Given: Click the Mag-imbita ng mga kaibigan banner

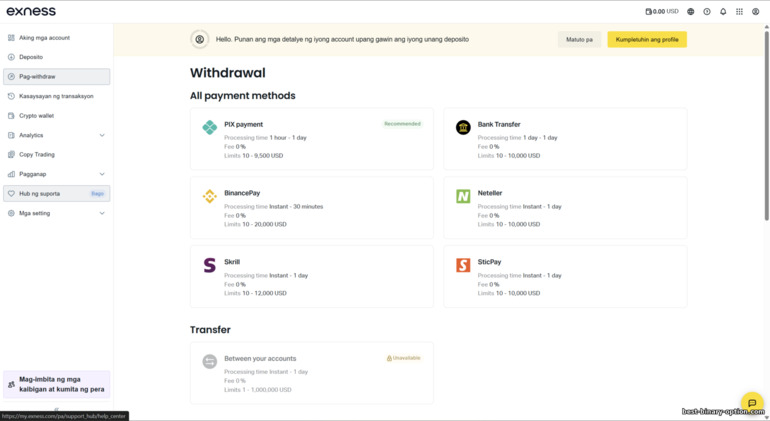Looking at the screenshot, I should coord(57,384).
